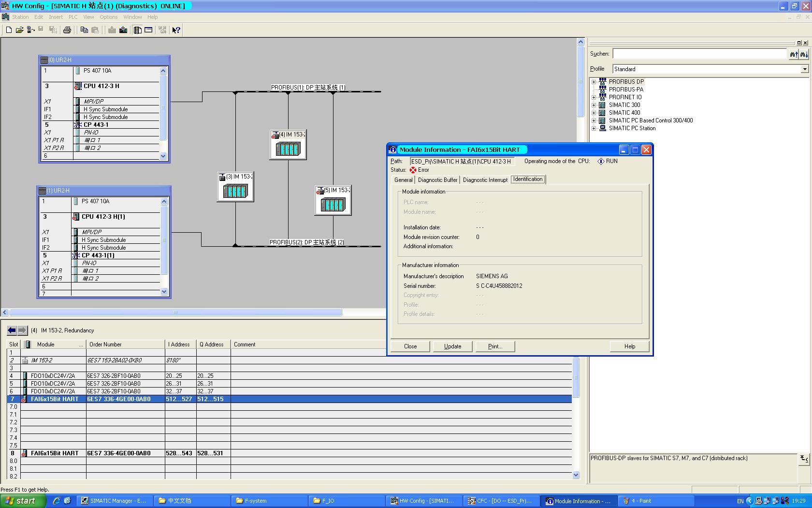The width and height of the screenshot is (812, 508).
Task: Click into the Suchen search field
Action: [699, 54]
